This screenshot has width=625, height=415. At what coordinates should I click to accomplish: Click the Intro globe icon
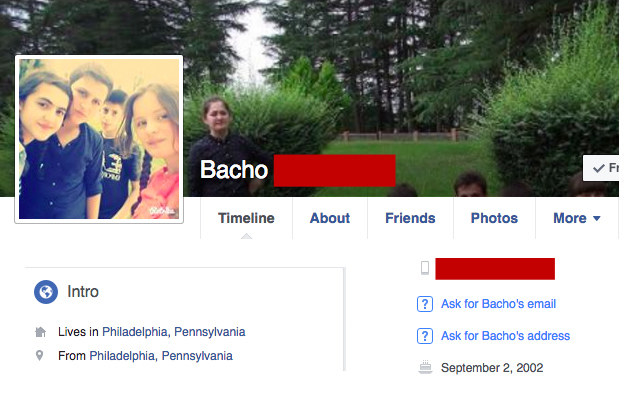(46, 292)
